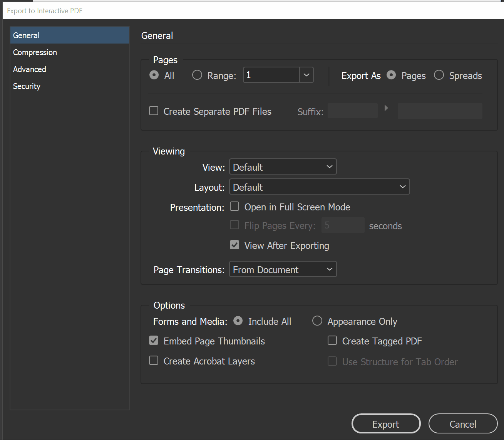Open the page Range dropdown arrow
This screenshot has height=440, width=504.
306,75
